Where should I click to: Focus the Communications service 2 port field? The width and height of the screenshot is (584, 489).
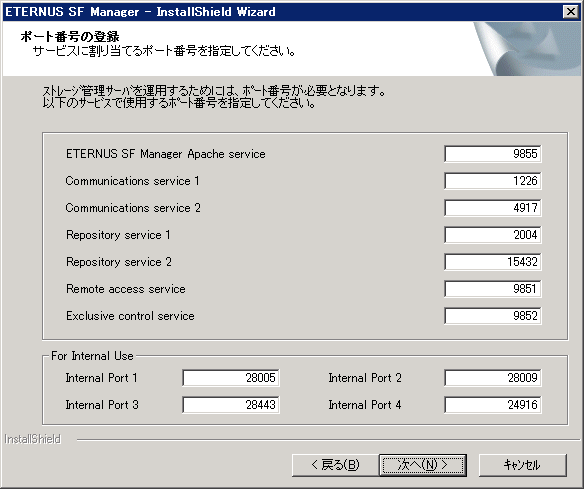tap(492, 208)
